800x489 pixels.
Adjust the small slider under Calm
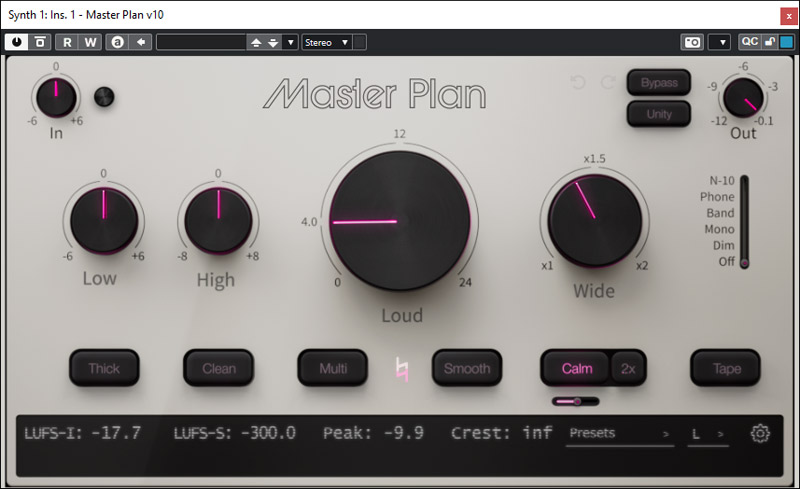[x=575, y=401]
